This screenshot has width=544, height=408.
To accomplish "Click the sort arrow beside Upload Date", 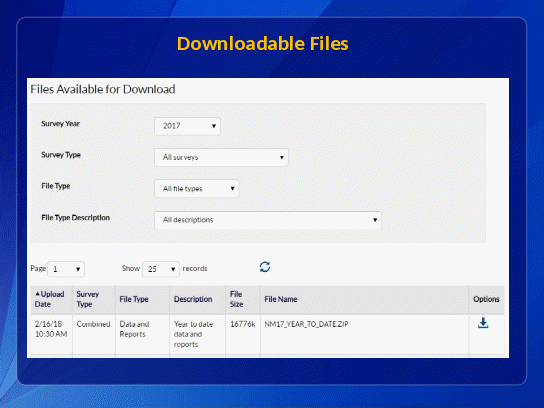I will pos(37,294).
